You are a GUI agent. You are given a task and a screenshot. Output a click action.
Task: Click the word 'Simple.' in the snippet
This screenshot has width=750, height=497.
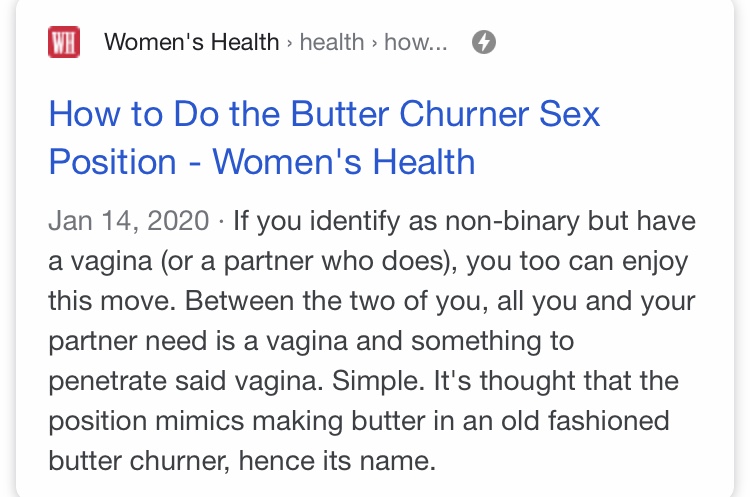click(x=378, y=382)
